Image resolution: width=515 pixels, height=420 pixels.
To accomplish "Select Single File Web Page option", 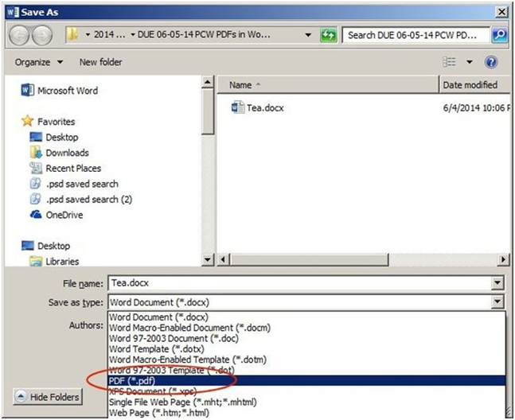I will click(306, 402).
